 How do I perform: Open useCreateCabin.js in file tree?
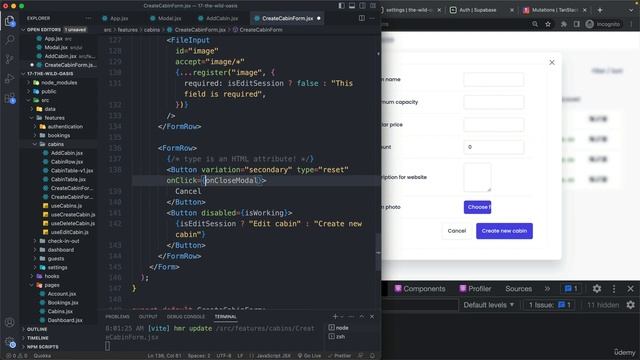pos(73,214)
